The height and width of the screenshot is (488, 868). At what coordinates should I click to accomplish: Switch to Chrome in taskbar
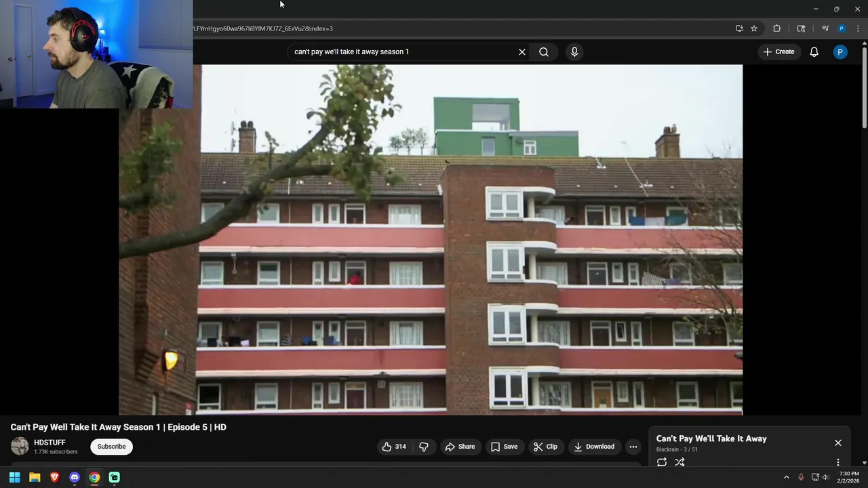[94, 477]
